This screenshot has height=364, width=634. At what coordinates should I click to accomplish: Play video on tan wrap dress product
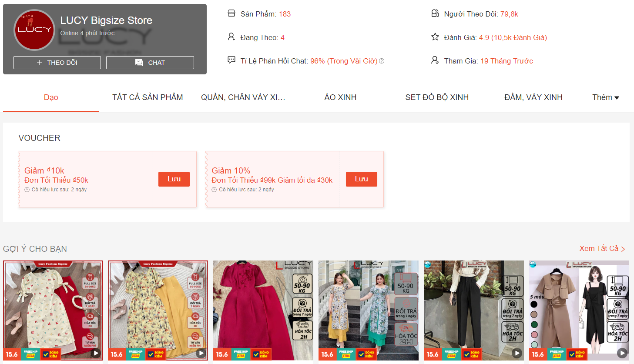pos(622,353)
